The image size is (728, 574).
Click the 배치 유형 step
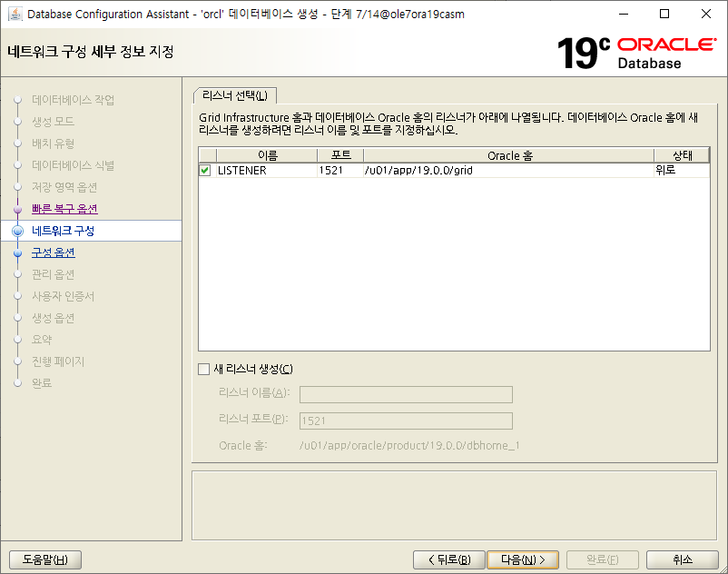coord(54,143)
